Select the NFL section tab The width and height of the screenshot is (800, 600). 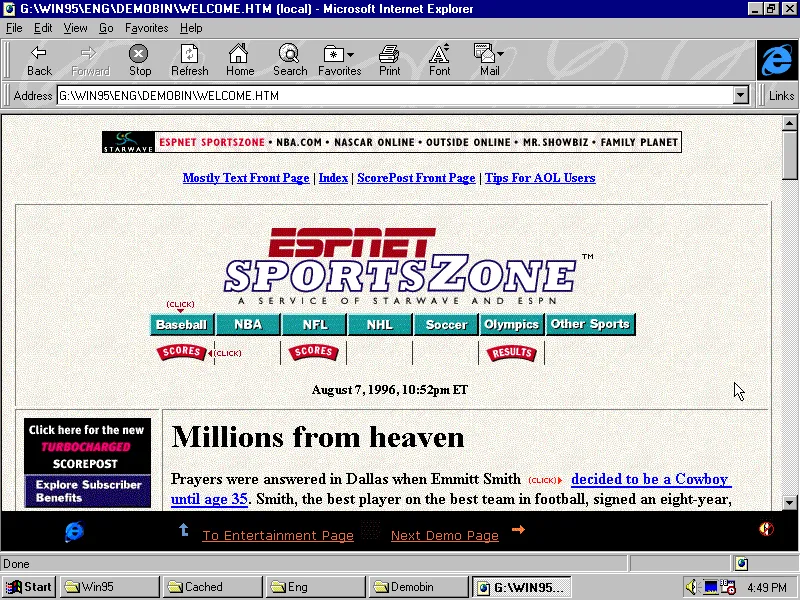(x=314, y=324)
